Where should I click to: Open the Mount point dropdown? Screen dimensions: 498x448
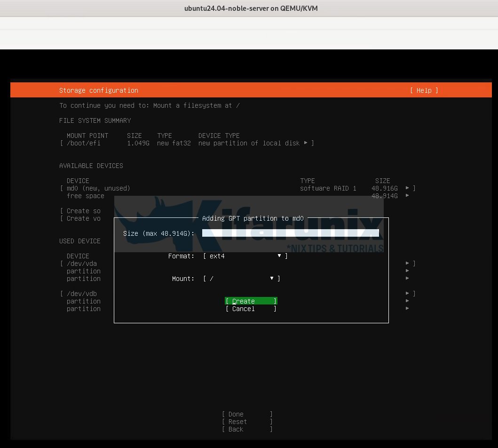pos(242,279)
